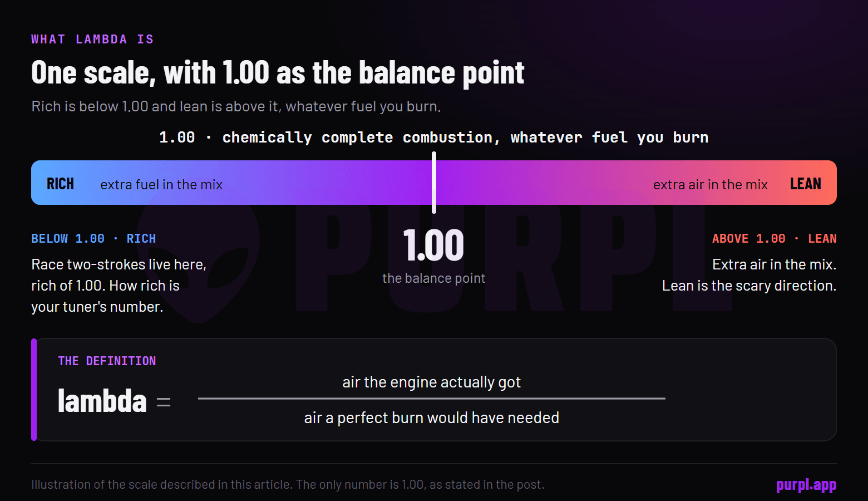The height and width of the screenshot is (501, 868).
Task: Click the denominator 'air a perfect burn would have needed'
Action: tap(432, 418)
